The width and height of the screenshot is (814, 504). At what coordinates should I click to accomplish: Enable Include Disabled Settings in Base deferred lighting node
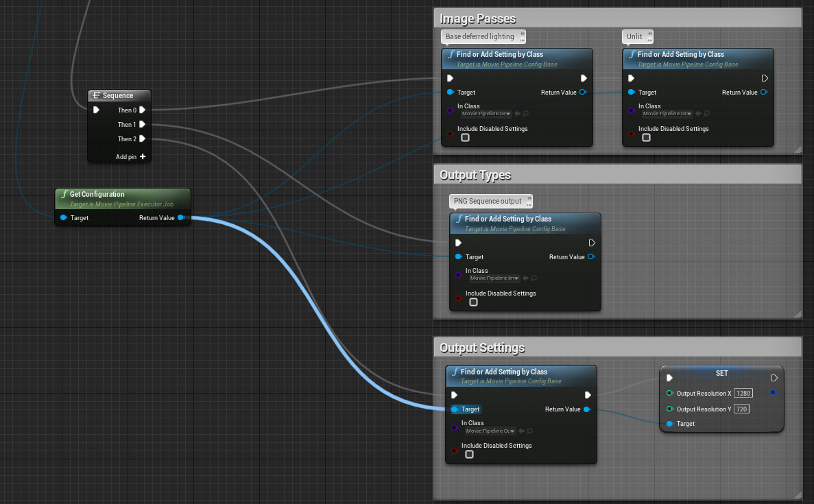pyautogui.click(x=466, y=138)
